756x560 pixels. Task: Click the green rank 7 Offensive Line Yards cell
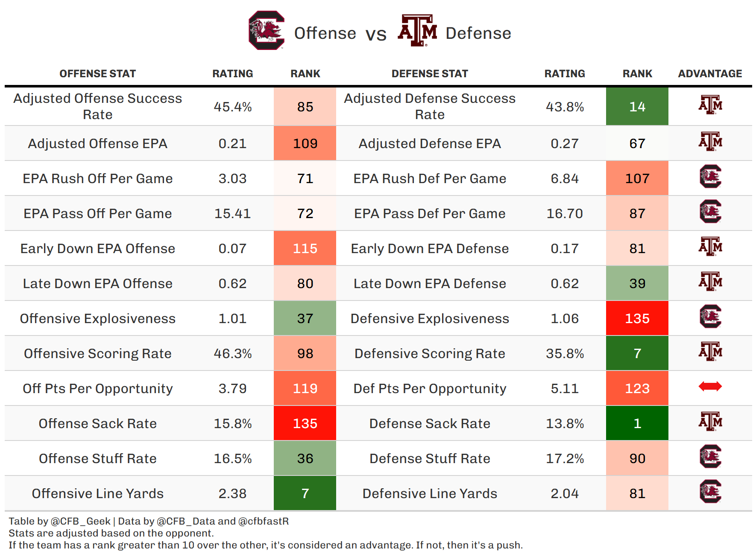[x=305, y=493]
